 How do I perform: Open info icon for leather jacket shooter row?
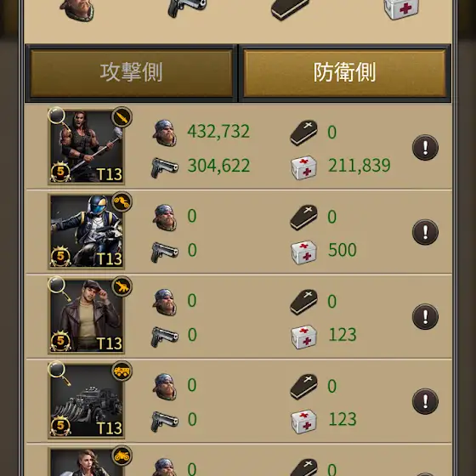pos(425,316)
